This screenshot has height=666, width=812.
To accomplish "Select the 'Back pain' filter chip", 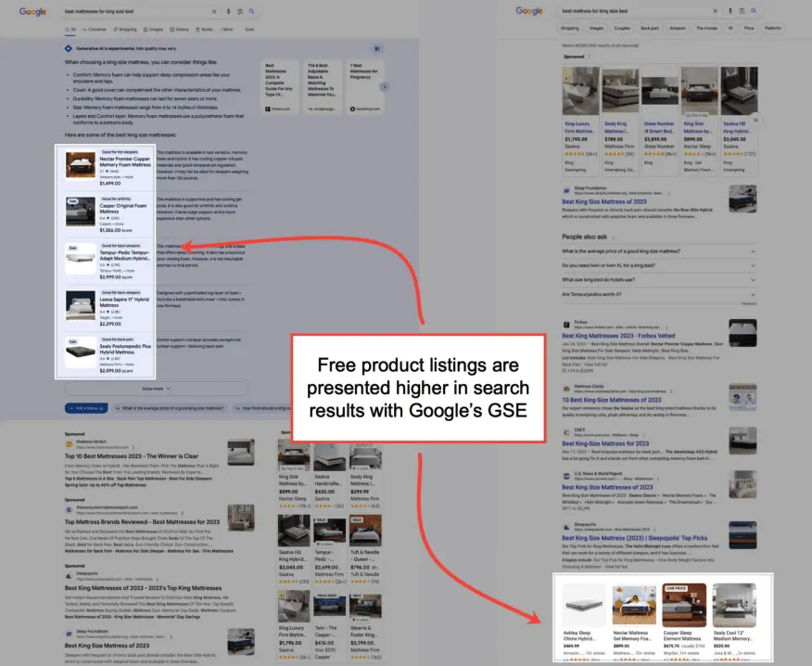I will point(650,28).
